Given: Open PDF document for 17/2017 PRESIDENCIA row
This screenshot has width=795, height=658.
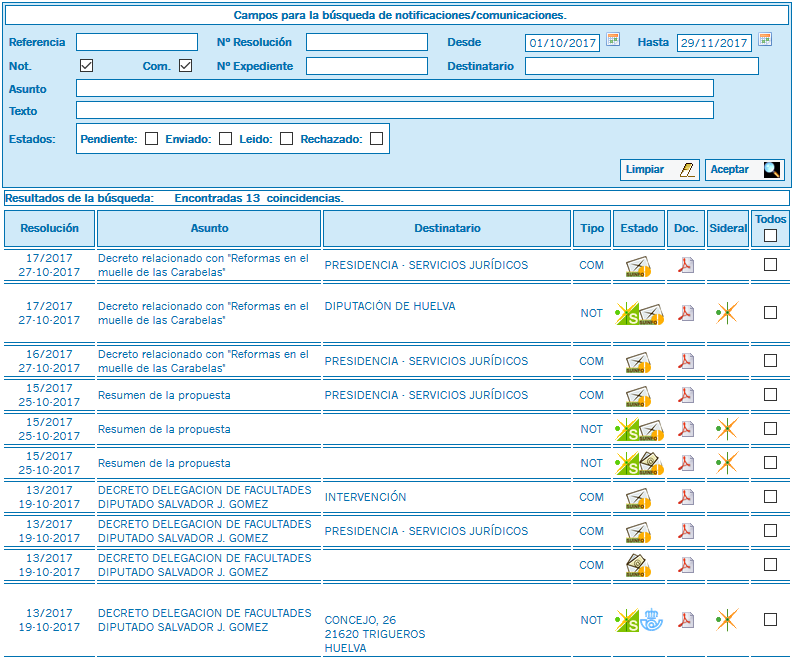Looking at the screenshot, I should click(x=686, y=265).
